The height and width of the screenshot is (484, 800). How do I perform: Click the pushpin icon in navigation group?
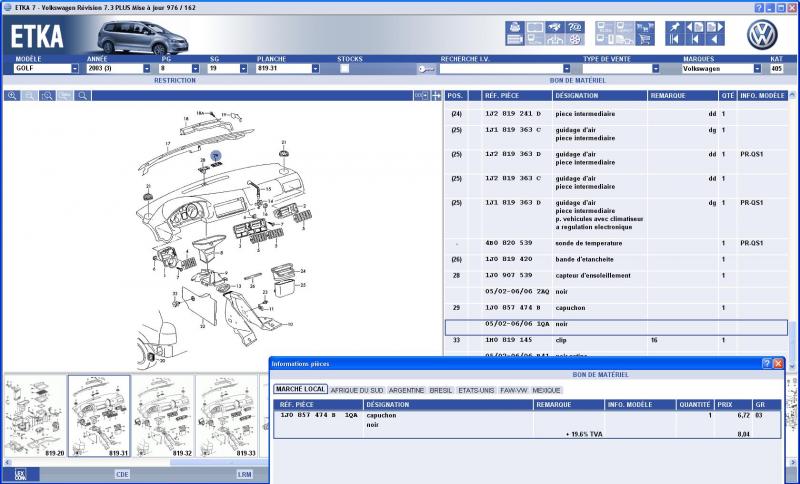tap(675, 27)
